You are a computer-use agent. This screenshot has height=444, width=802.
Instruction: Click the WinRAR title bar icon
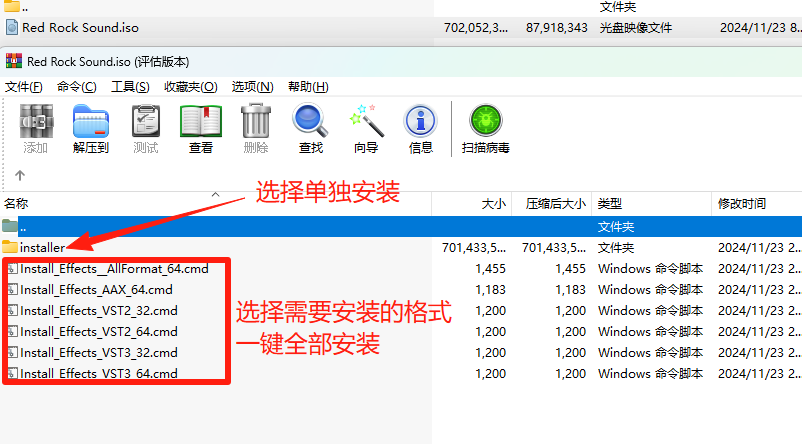pos(14,61)
